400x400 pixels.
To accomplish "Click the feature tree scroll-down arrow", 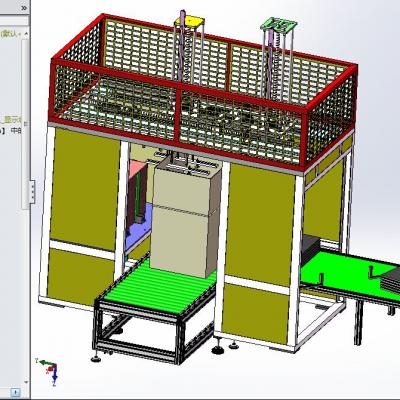I will click(x=26, y=382).
